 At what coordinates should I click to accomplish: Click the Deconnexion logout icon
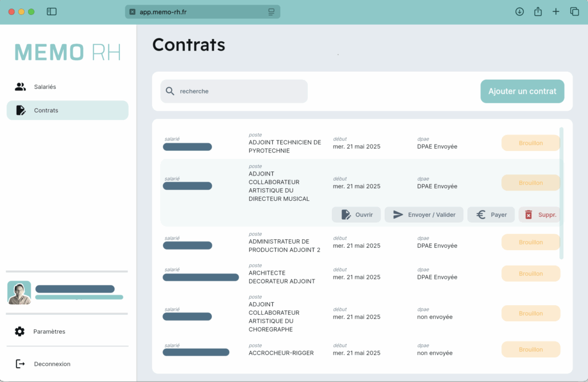coord(20,364)
